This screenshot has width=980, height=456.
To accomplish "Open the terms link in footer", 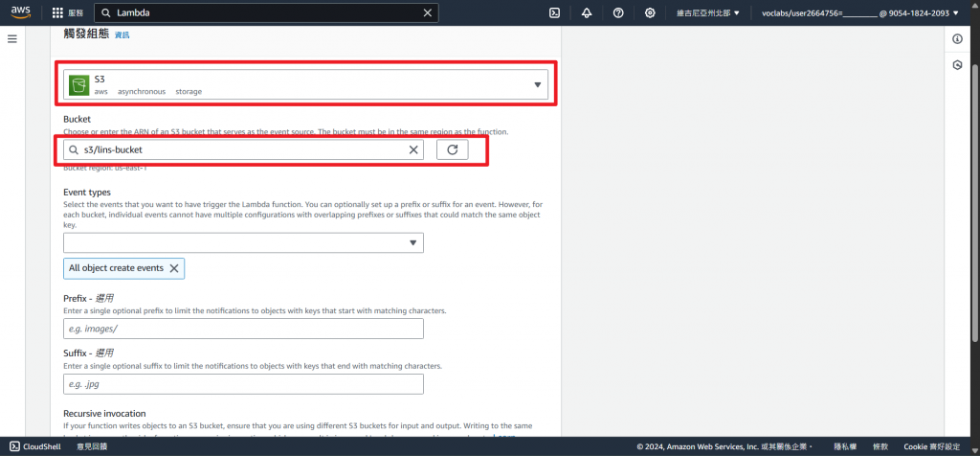I will [x=880, y=446].
